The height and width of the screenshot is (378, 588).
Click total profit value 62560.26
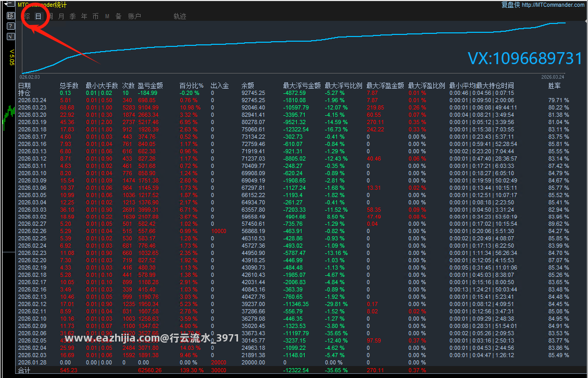pos(149,371)
